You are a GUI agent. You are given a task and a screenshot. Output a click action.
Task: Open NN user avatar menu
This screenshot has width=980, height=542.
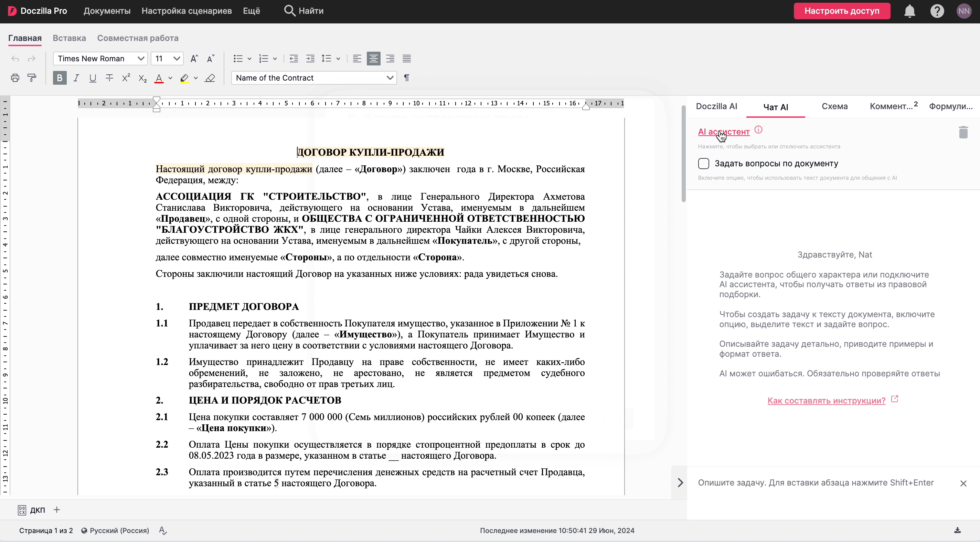pyautogui.click(x=964, y=11)
